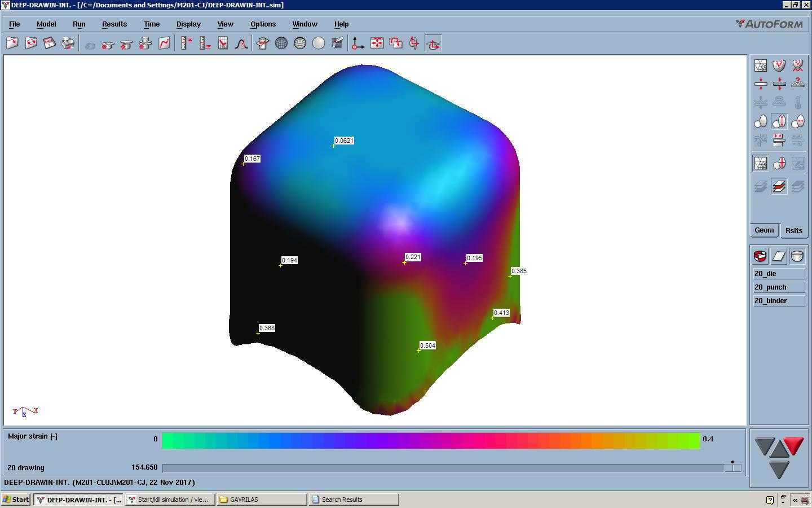
Task: Switch to the Geom tab
Action: (765, 230)
